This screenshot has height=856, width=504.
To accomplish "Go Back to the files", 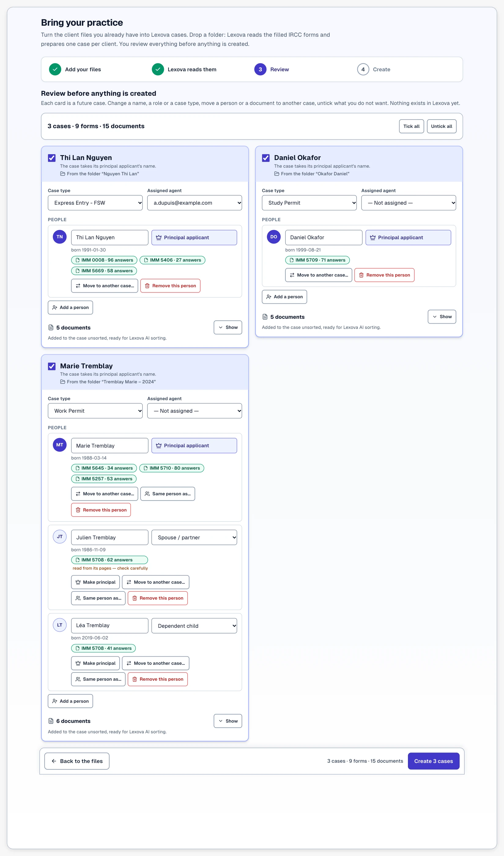I will (x=77, y=761).
